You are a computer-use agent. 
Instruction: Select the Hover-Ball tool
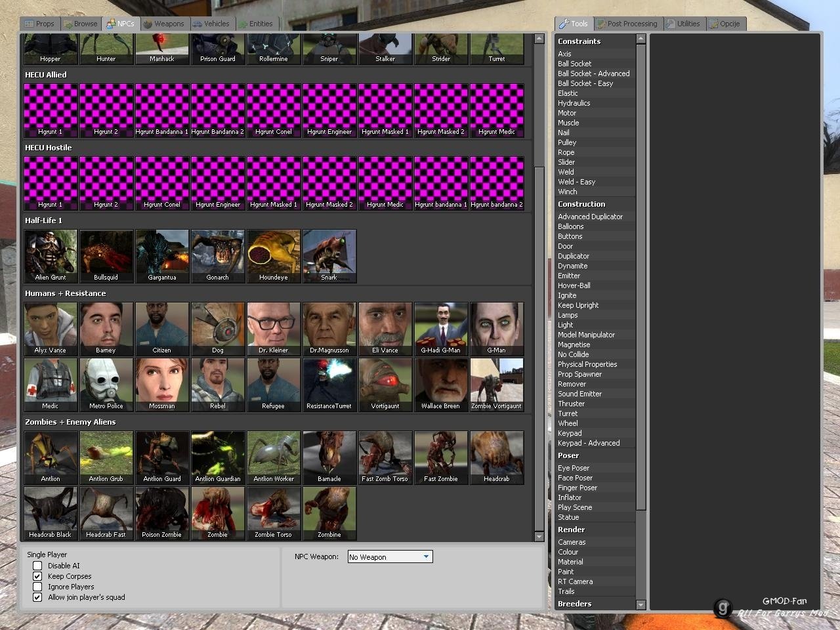tap(595, 285)
